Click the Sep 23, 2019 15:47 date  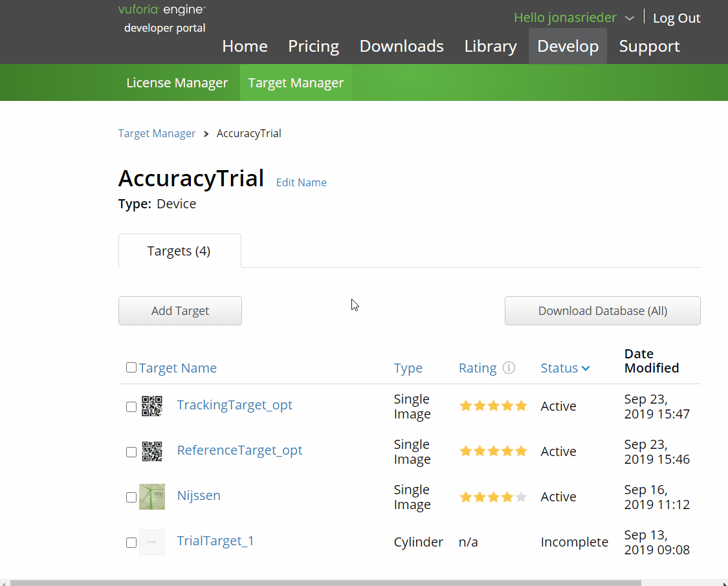click(x=657, y=406)
